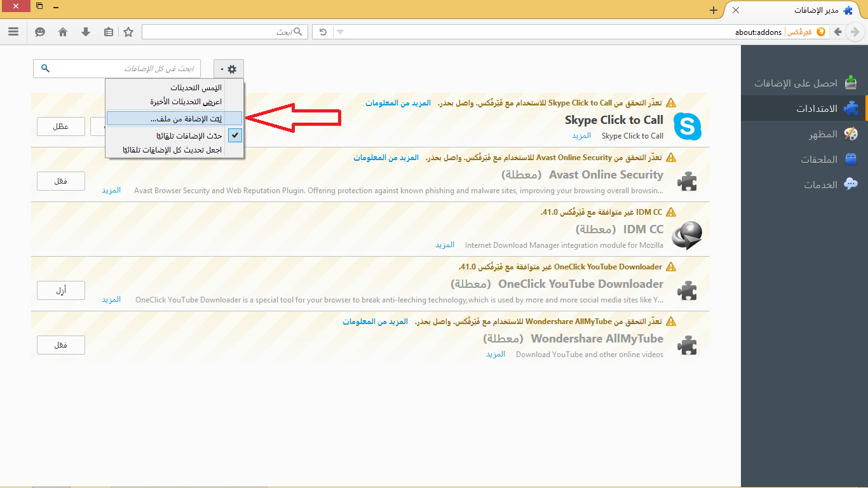
Task: Close the add-ons manager tab
Action: click(x=735, y=10)
